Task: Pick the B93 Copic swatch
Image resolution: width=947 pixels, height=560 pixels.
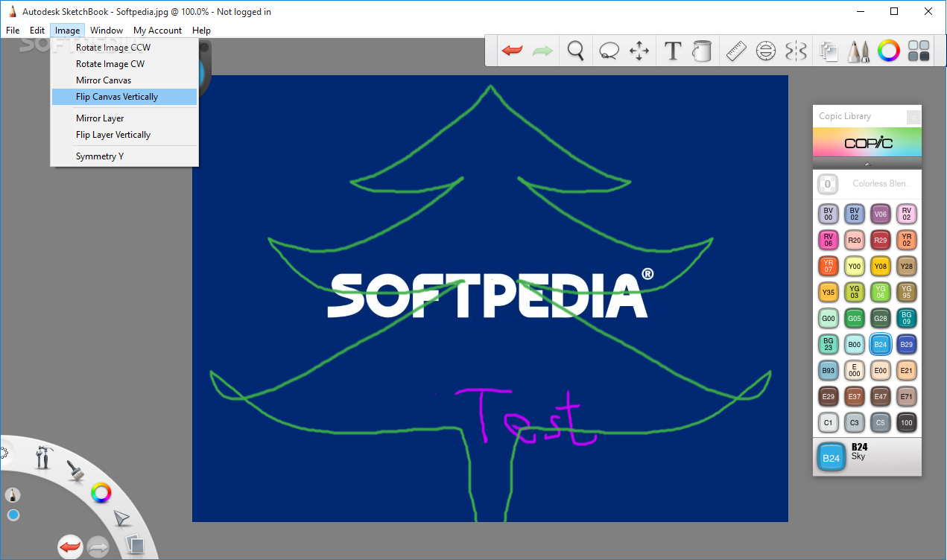Action: click(829, 371)
